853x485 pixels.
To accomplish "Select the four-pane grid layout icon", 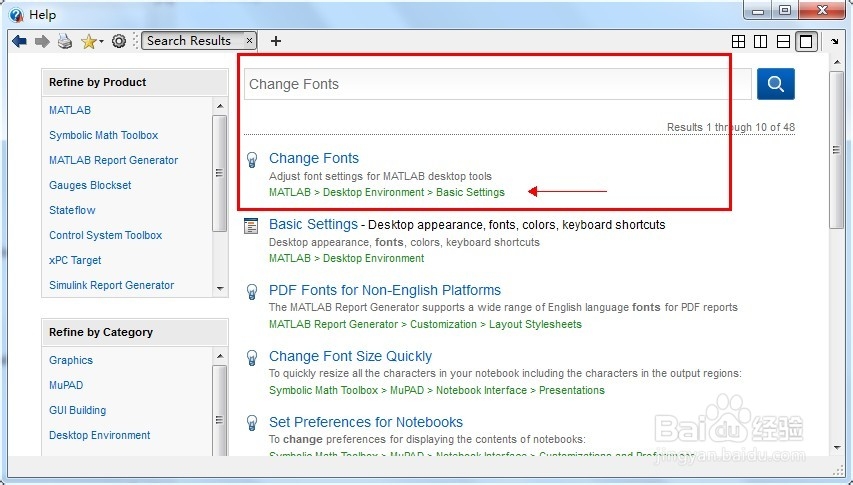I will point(738,41).
